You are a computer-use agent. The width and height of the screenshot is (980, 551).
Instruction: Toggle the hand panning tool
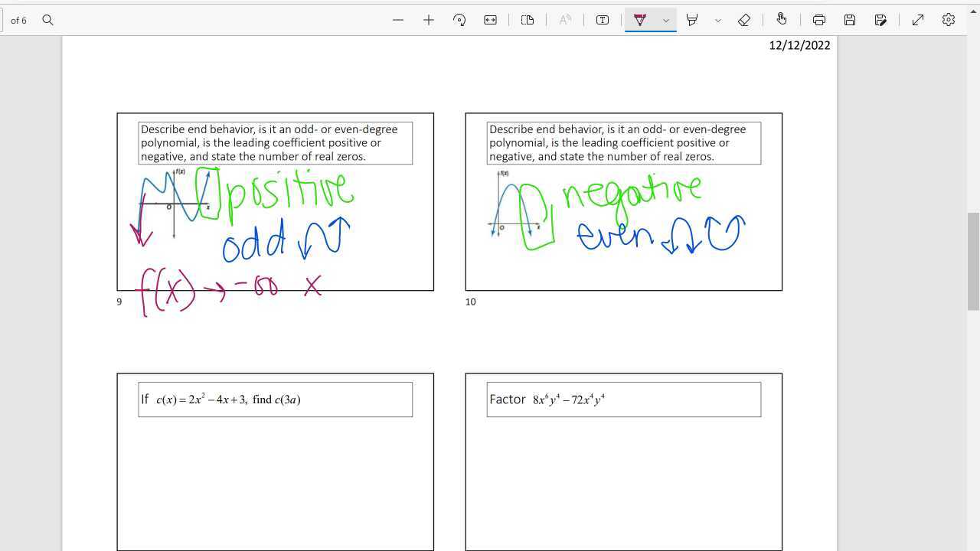(x=782, y=20)
